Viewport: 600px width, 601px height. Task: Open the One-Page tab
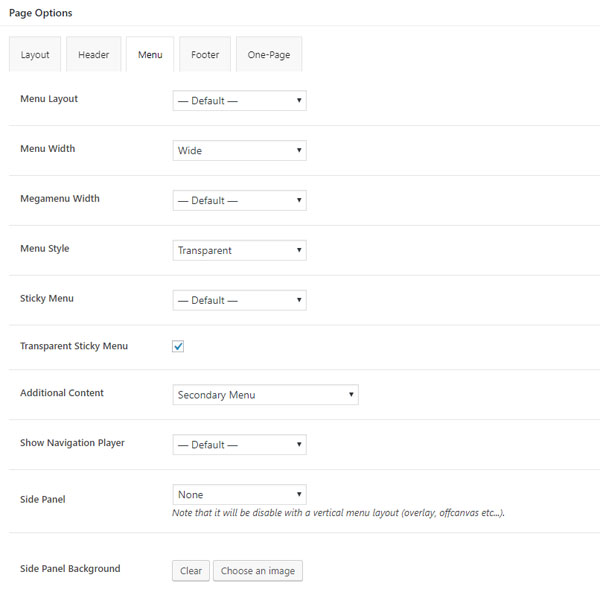click(x=269, y=54)
